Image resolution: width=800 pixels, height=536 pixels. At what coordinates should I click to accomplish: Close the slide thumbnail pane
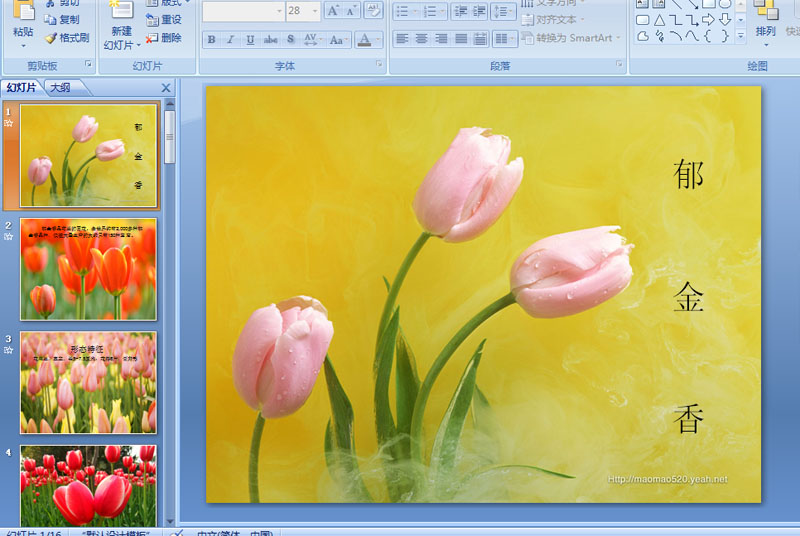coord(166,88)
